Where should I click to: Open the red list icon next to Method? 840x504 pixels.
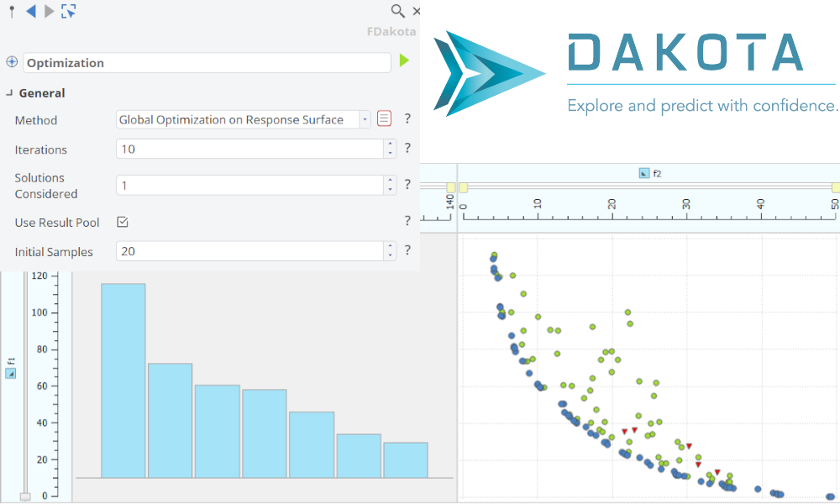coord(384,118)
